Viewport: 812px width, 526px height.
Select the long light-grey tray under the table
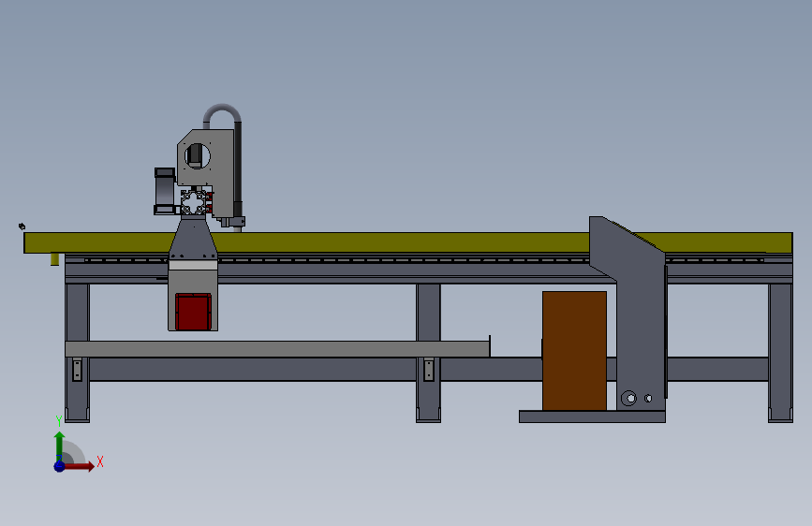[277, 348]
